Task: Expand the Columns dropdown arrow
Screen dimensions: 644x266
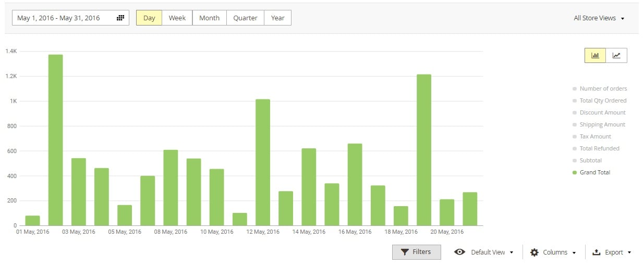Action: point(574,252)
